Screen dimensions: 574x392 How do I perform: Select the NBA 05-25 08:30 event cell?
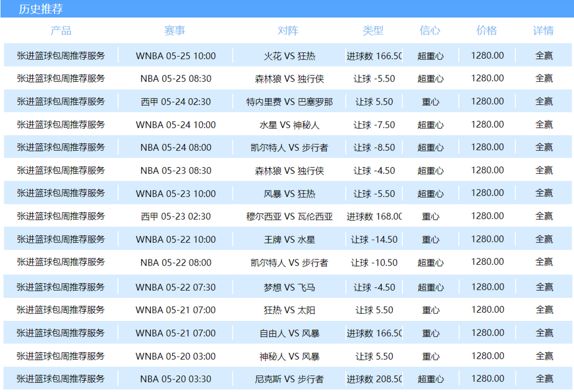176,79
